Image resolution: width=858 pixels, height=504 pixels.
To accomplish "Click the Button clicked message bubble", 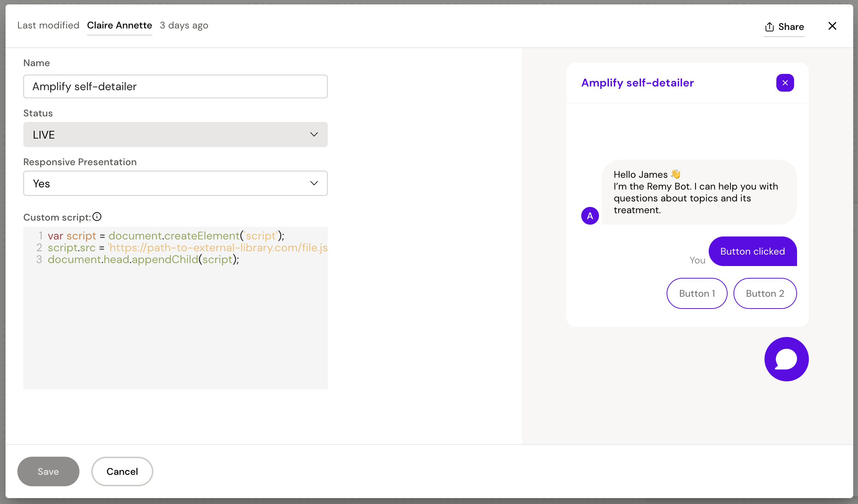I will (752, 251).
